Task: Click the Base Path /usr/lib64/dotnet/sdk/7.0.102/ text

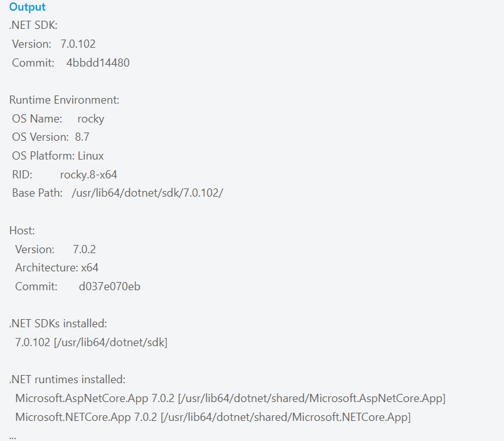Action: tap(147, 193)
